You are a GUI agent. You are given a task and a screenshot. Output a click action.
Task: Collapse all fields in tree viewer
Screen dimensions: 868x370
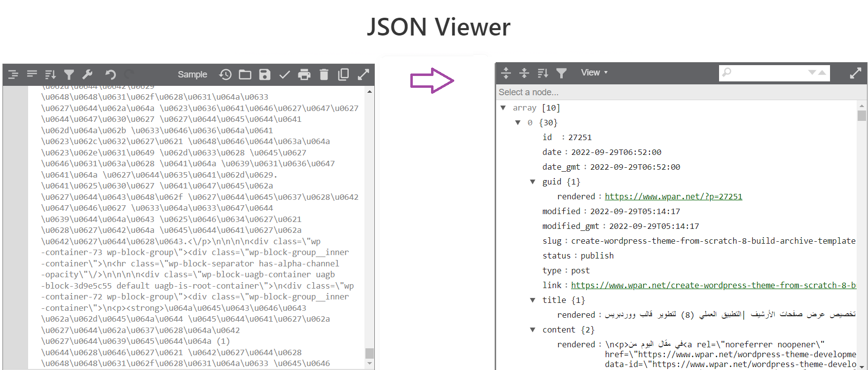pyautogui.click(x=524, y=73)
